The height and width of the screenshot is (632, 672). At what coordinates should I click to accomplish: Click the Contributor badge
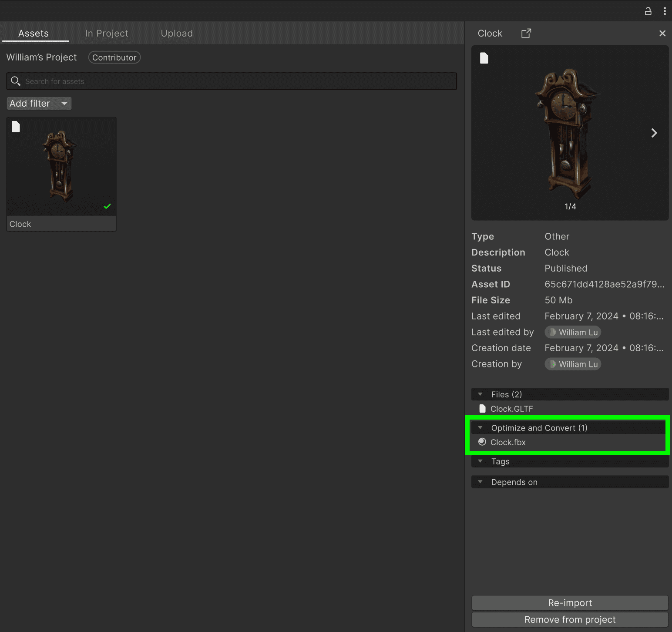[x=114, y=57]
